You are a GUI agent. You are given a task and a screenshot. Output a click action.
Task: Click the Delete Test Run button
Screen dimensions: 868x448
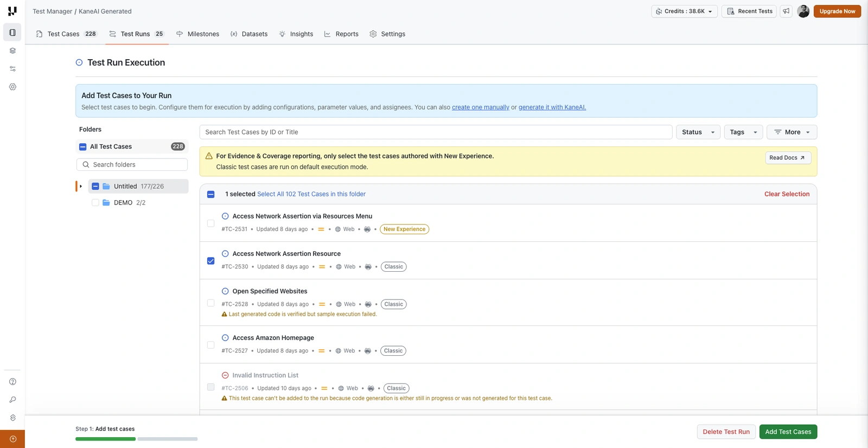pyautogui.click(x=726, y=432)
